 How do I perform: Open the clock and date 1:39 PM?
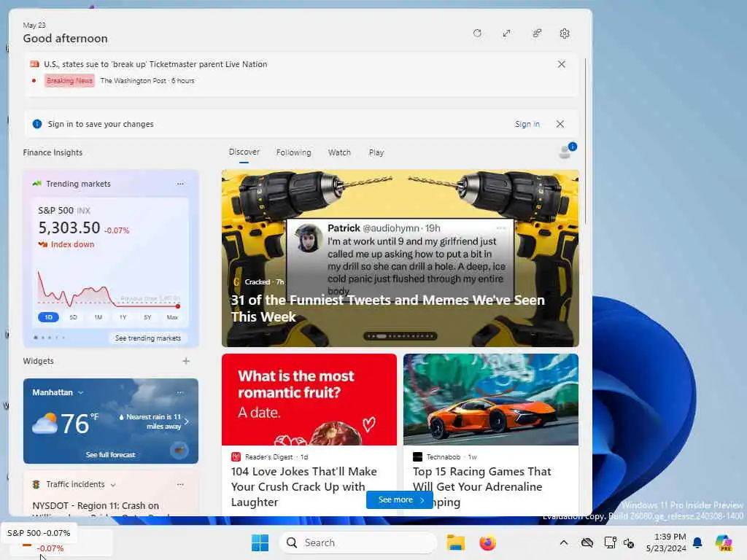666,542
